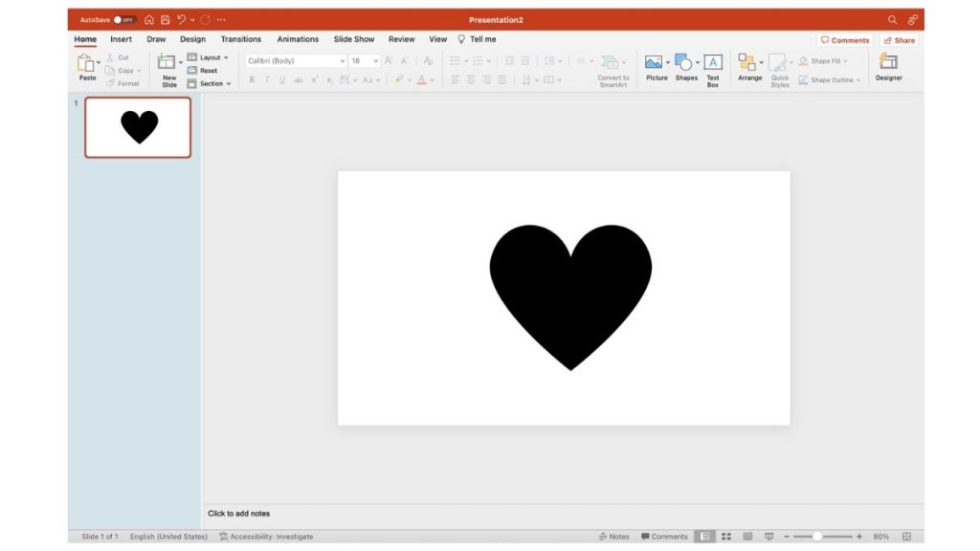Open the Transitions tab

[240, 38]
